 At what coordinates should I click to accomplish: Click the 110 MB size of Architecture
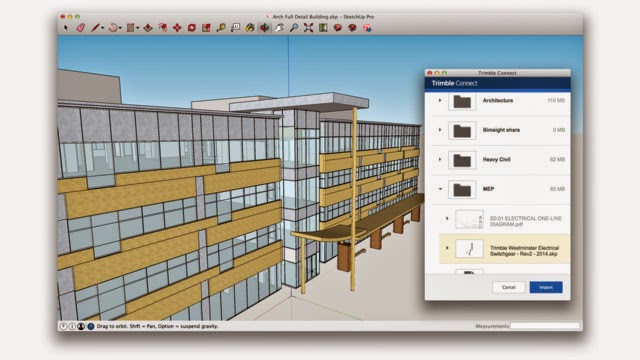(x=556, y=100)
